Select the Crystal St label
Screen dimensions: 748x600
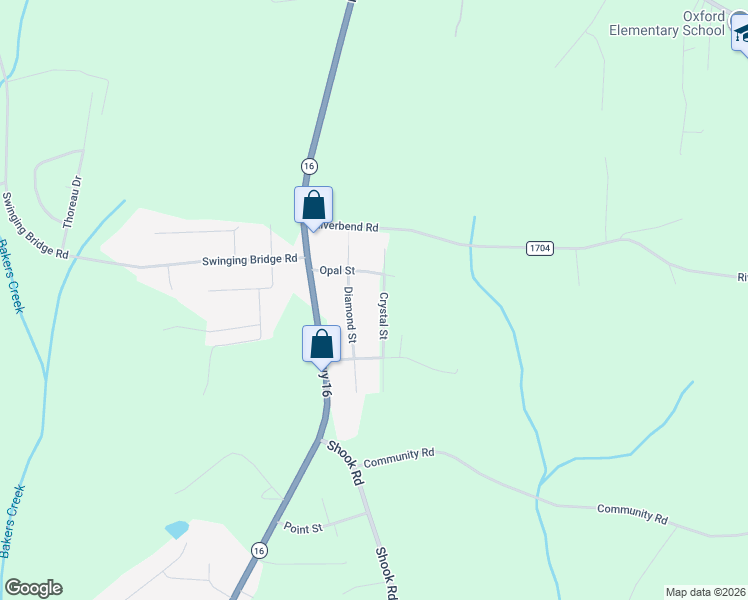pos(384,316)
